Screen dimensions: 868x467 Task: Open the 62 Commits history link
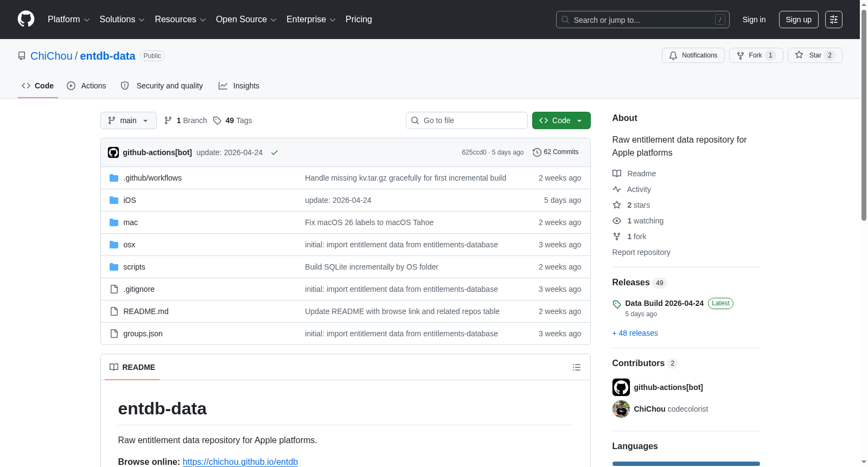pos(556,152)
